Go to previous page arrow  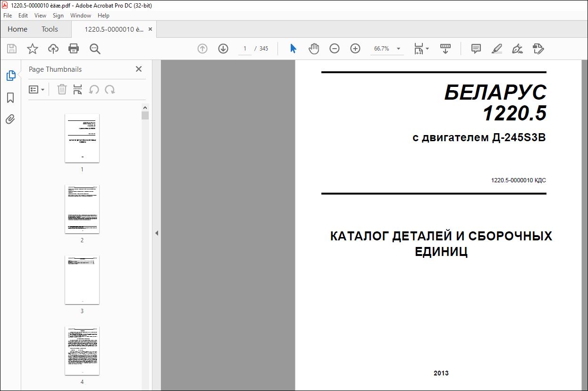click(x=202, y=49)
